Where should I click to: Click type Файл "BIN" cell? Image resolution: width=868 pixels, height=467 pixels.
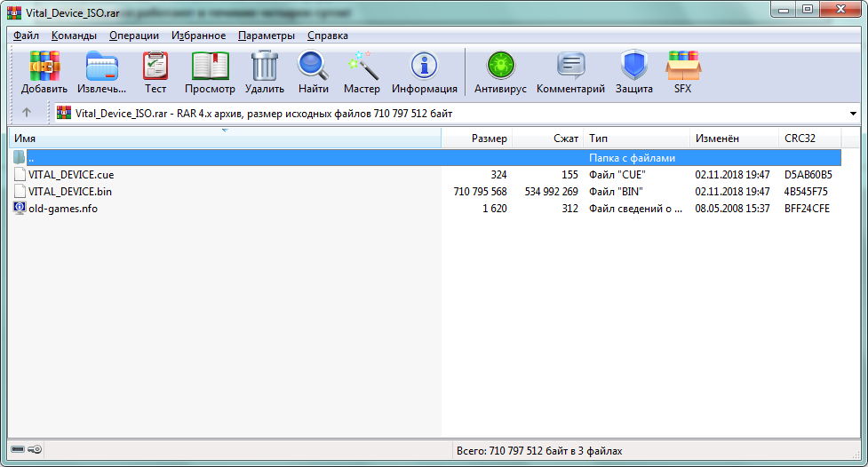coord(616,192)
